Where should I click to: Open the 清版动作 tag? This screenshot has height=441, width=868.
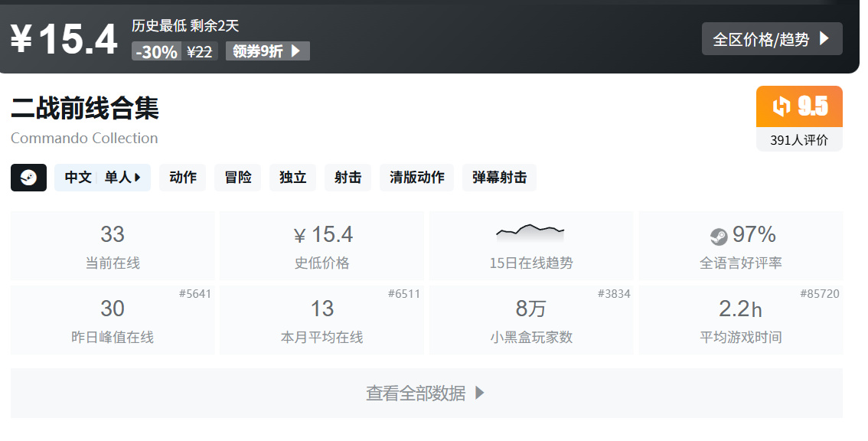click(x=417, y=178)
